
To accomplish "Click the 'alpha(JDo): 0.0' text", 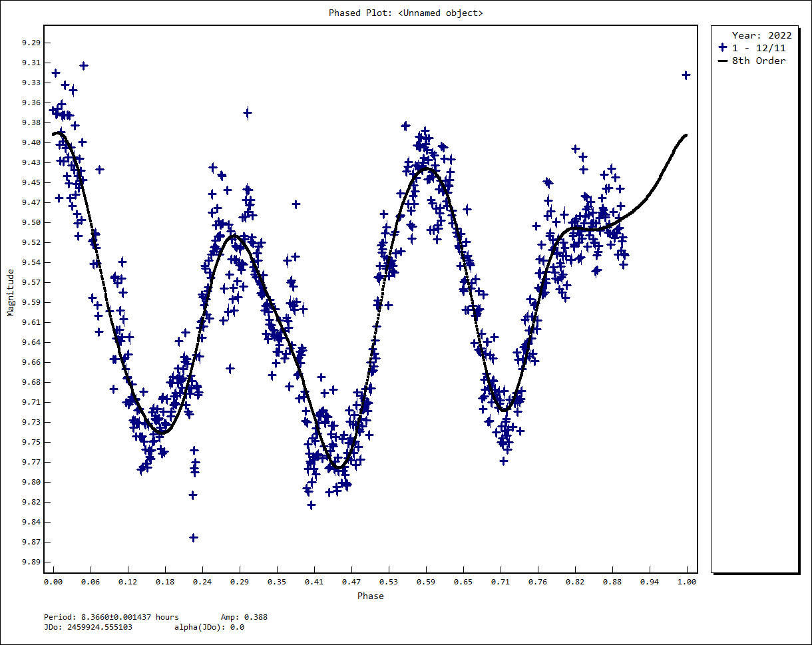I will tap(209, 627).
